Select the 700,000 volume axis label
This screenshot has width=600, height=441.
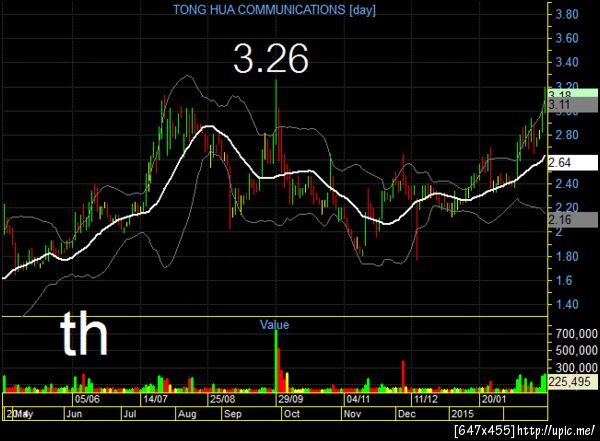[x=577, y=334]
